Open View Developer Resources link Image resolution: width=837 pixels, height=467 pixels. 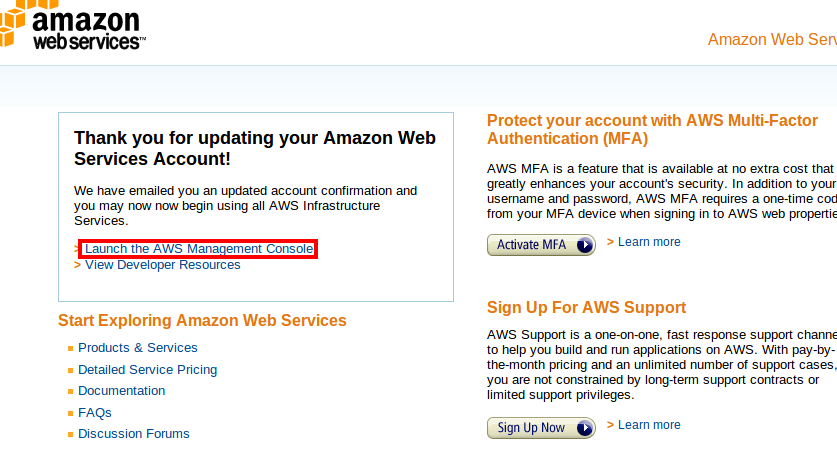pyautogui.click(x=163, y=265)
